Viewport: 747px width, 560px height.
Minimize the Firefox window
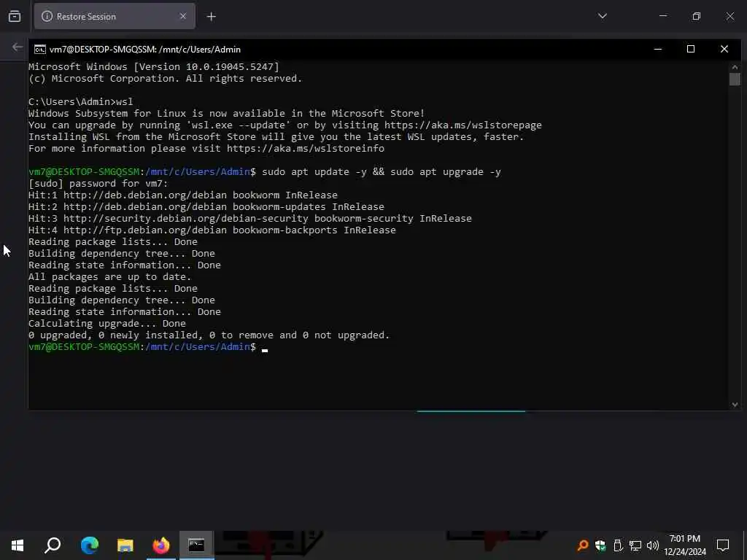click(x=663, y=16)
